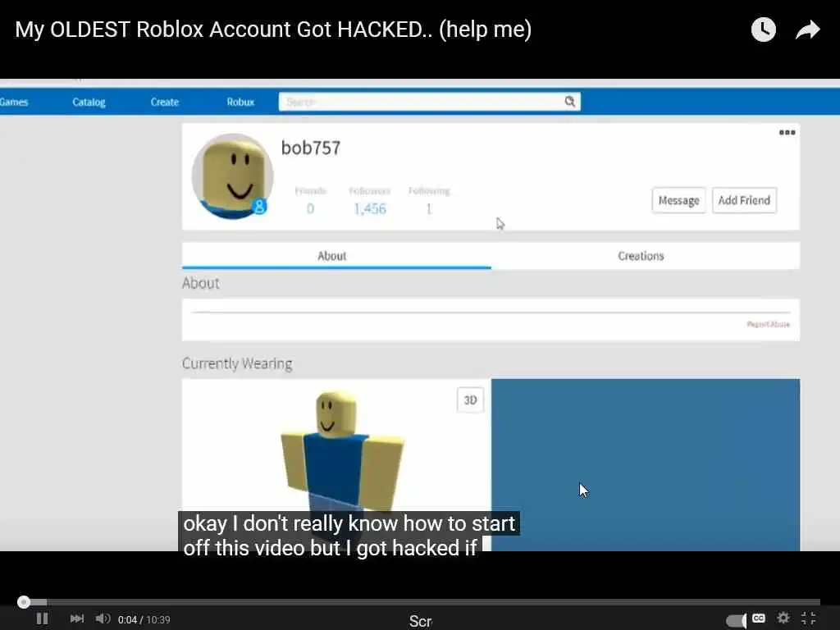Screen dimensions: 840x630
Task: Click the Following count 1
Action: [428, 209]
